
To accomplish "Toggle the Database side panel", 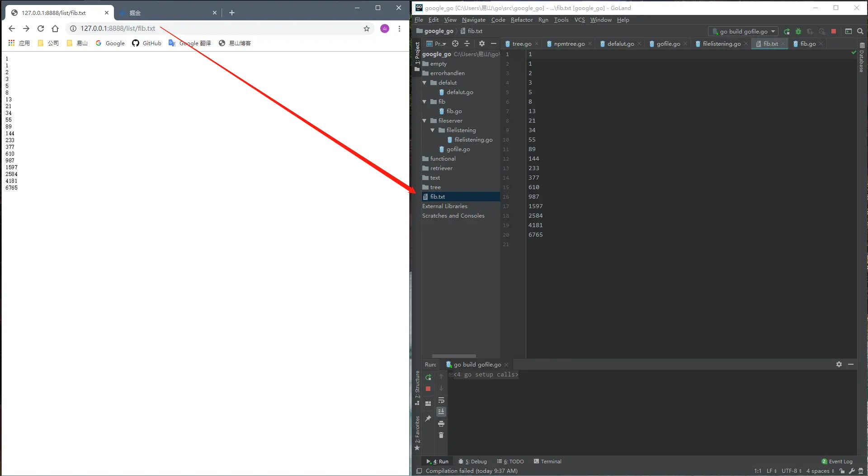I will [862, 57].
